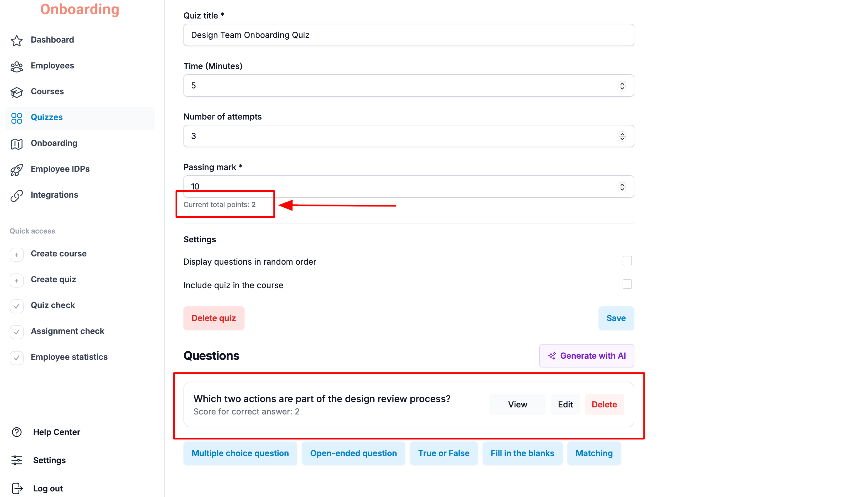Image resolution: width=868 pixels, height=497 pixels.
Task: Adjust the Number of attempts stepper arrows
Action: point(622,136)
